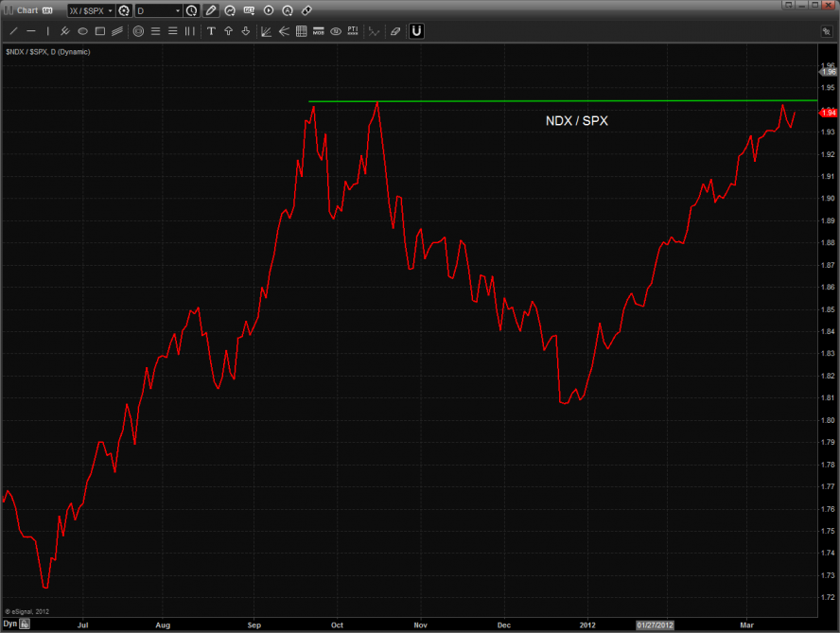Pick the ellipse drawing tool
840x633 pixels.
(x=83, y=31)
